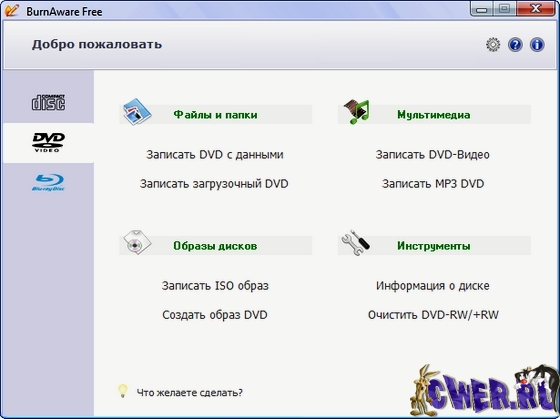Open Записать DVD с данными
Screen dimensions: 560x419
tap(215, 155)
